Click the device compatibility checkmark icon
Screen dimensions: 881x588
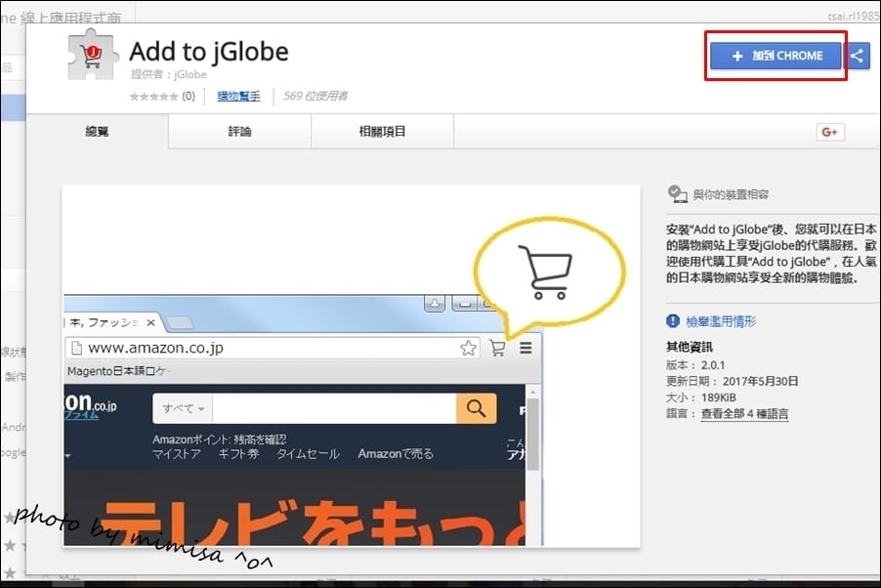pos(678,193)
